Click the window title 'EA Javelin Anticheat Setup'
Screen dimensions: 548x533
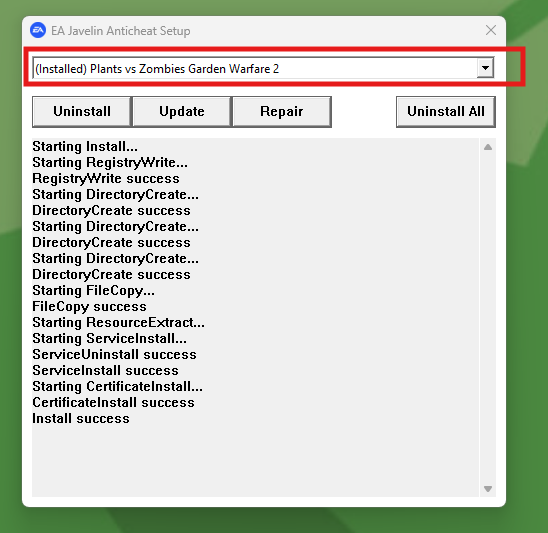[x=121, y=31]
